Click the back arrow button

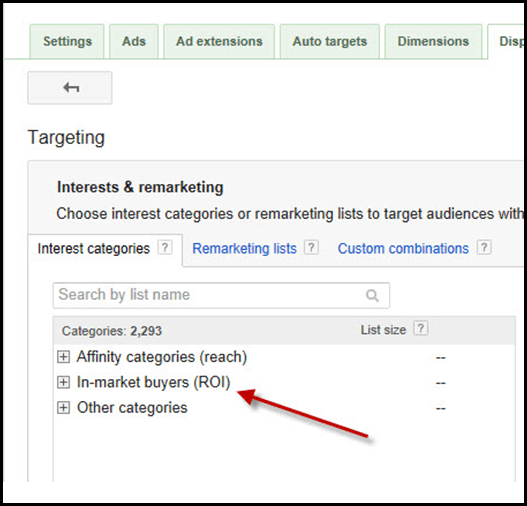[x=70, y=88]
